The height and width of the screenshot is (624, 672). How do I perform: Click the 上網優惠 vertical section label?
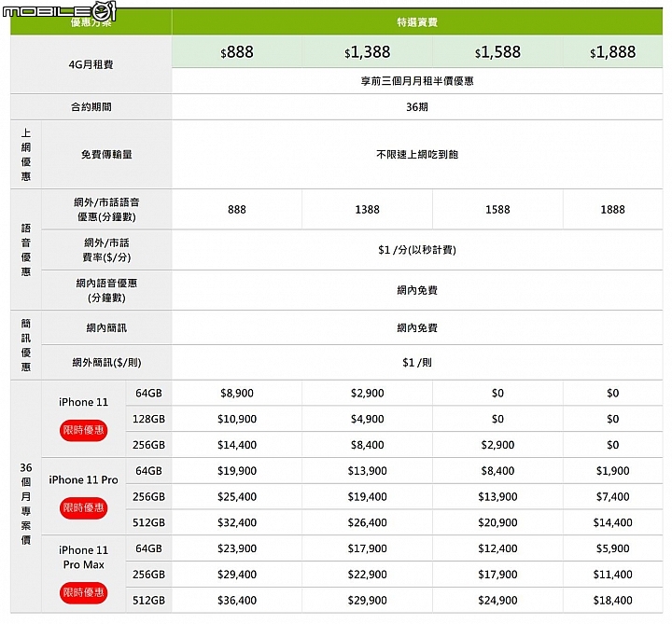pos(26,155)
